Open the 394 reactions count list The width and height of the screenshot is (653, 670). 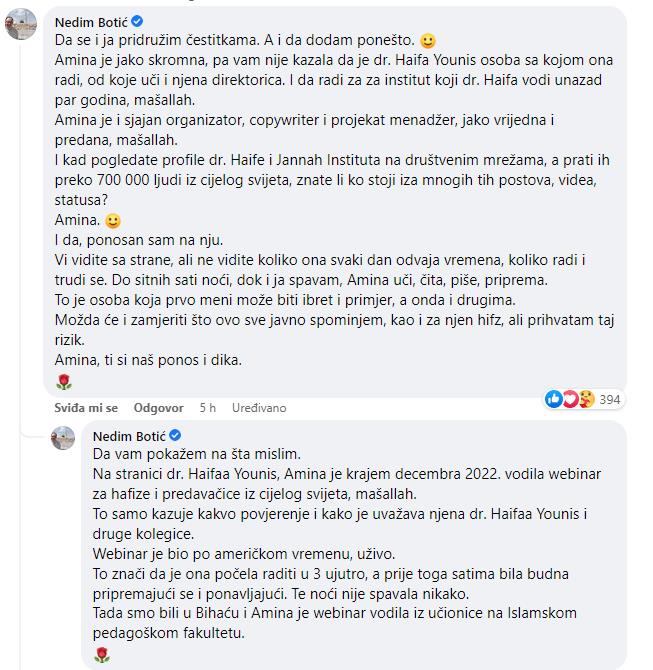[609, 400]
